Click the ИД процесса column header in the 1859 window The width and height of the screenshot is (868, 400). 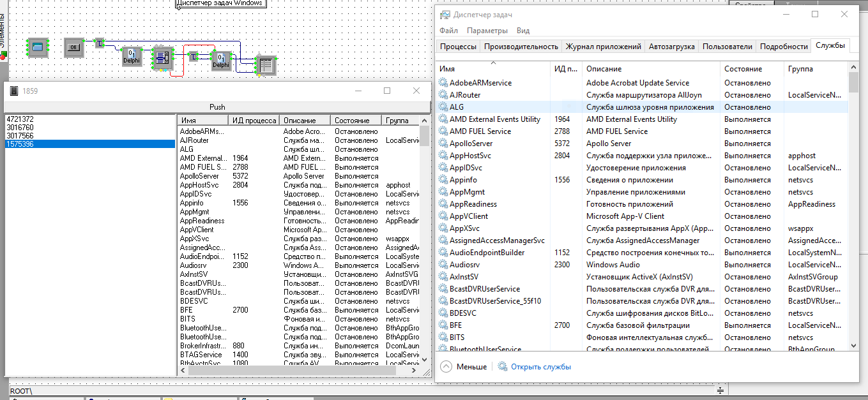254,120
